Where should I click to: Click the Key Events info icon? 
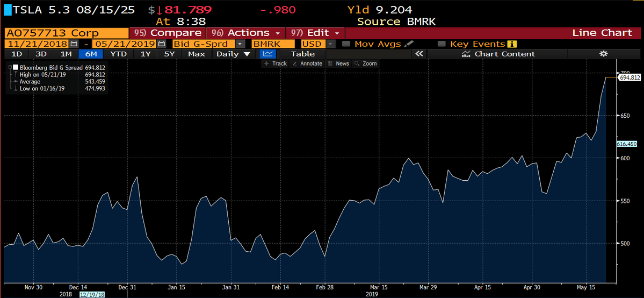click(512, 44)
